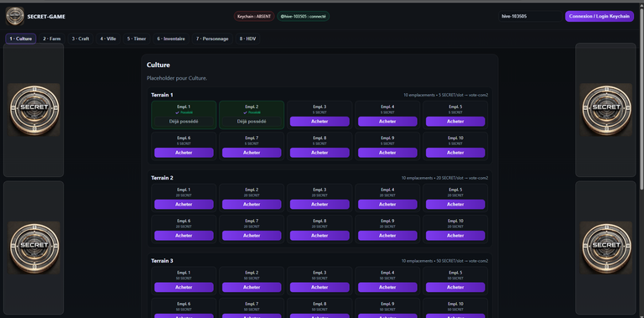Screen dimensions: 644x318
Task: Buy Terrain 1 Empl. 6 with Acheter
Action: pos(184,153)
